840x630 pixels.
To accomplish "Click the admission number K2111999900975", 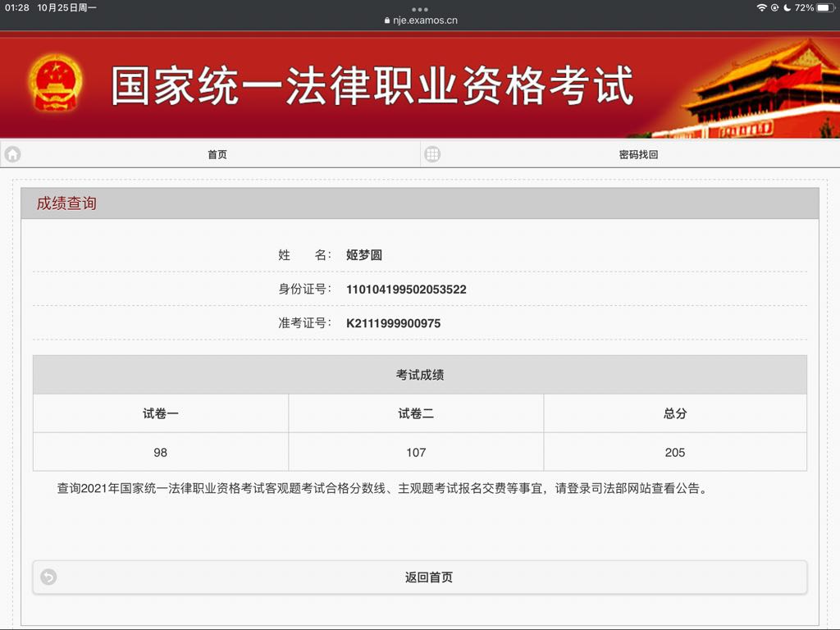I will pyautogui.click(x=393, y=323).
